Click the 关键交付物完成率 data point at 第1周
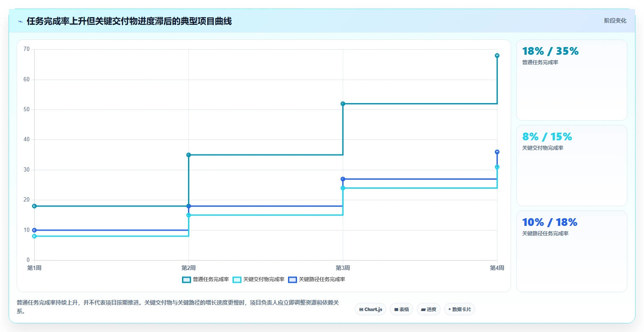 tap(35, 236)
